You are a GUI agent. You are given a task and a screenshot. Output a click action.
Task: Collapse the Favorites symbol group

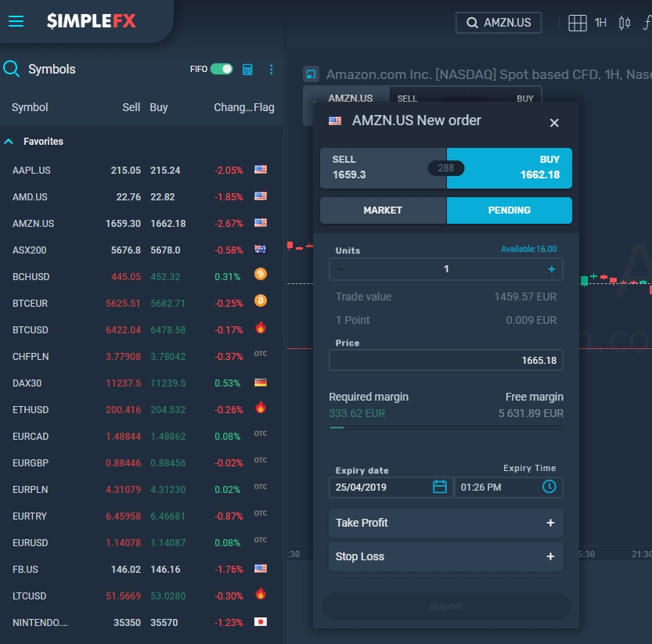(9, 142)
